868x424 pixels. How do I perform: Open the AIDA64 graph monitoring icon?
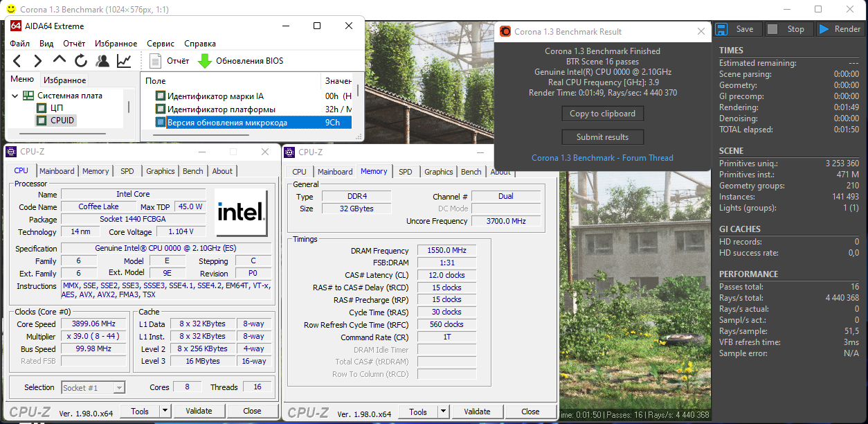pos(124,61)
